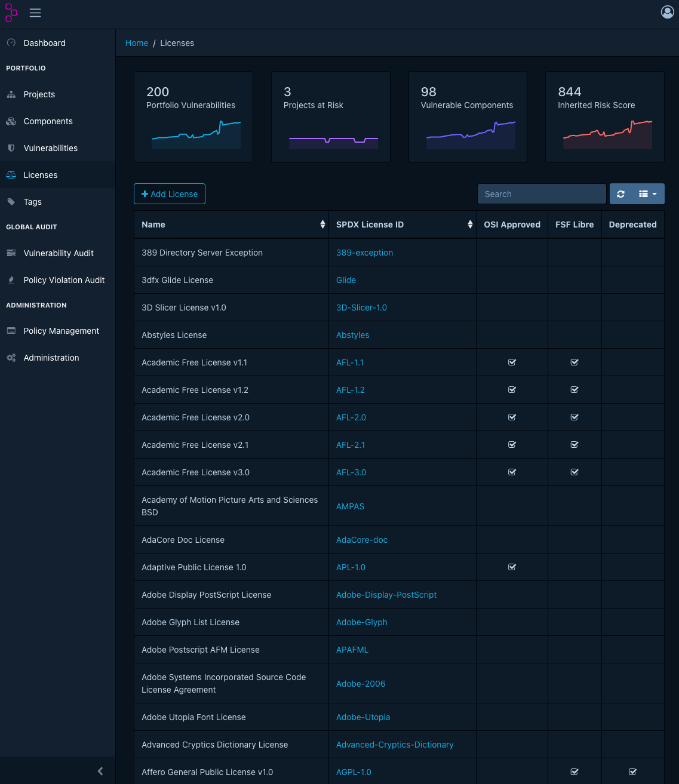The image size is (679, 784).
Task: Click the plus icon on Add License
Action: click(x=145, y=194)
